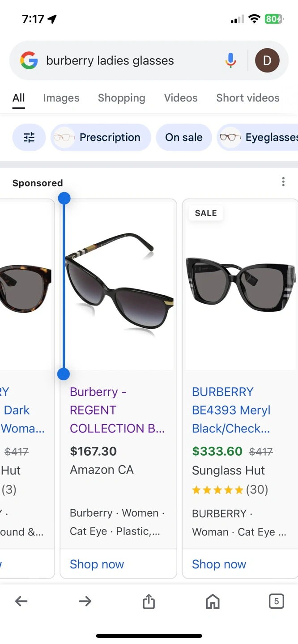Open the tab switcher showing 5 tabs
298x644 pixels.
pos(276,602)
